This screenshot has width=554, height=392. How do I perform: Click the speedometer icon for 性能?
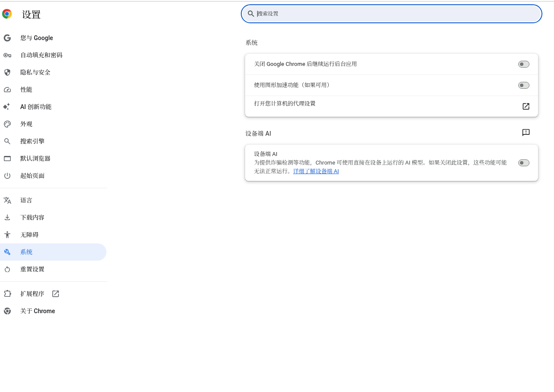[x=7, y=90]
